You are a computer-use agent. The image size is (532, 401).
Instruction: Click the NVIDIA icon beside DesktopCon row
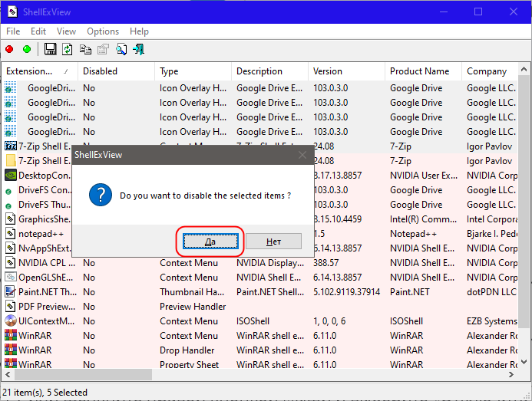click(x=11, y=176)
